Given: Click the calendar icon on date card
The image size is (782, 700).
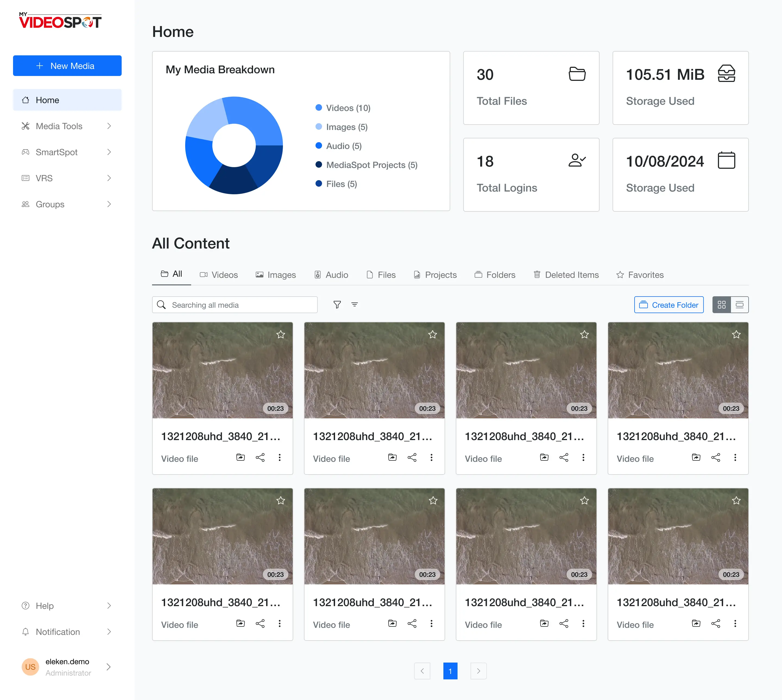Looking at the screenshot, I should [726, 160].
